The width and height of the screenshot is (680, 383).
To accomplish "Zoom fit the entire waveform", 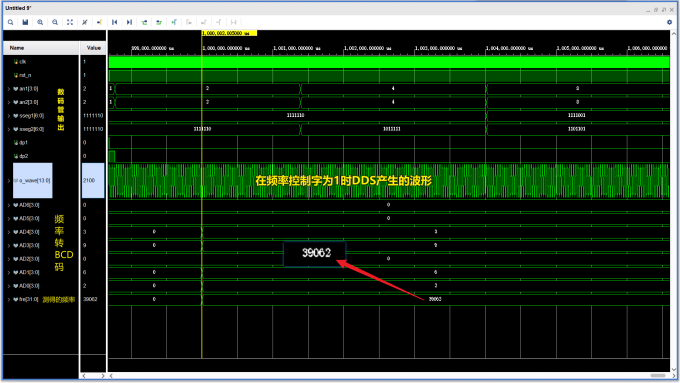I will 70,22.
